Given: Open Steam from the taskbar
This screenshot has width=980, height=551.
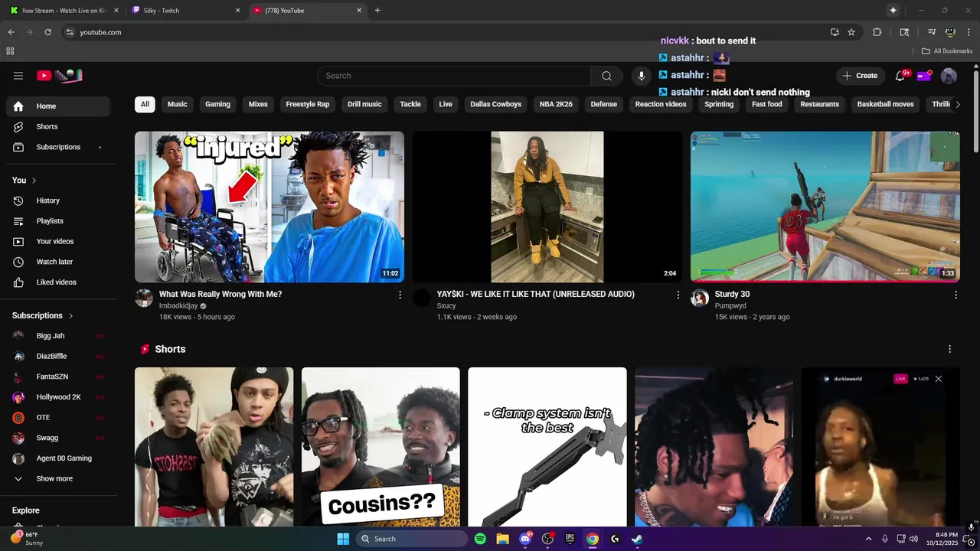Looking at the screenshot, I should [x=637, y=539].
